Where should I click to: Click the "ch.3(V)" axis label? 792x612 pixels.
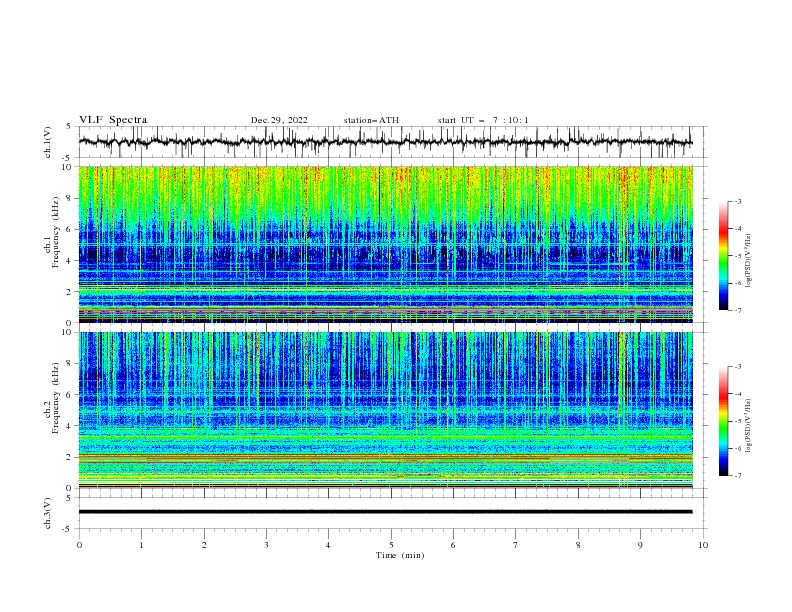tap(48, 513)
